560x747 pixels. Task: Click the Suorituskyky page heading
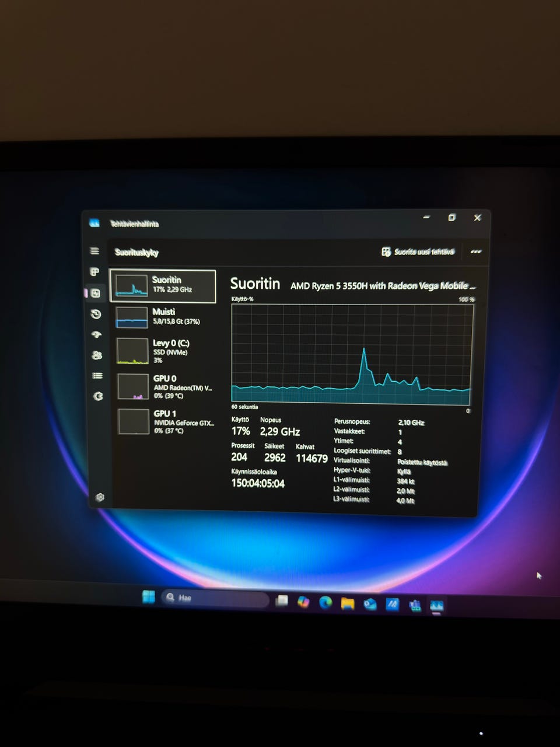point(136,252)
